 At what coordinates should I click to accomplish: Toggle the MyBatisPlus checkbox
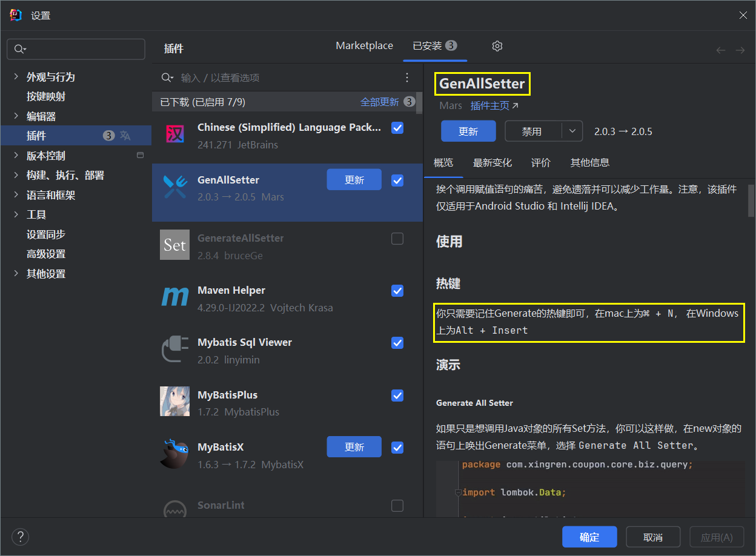pos(397,395)
